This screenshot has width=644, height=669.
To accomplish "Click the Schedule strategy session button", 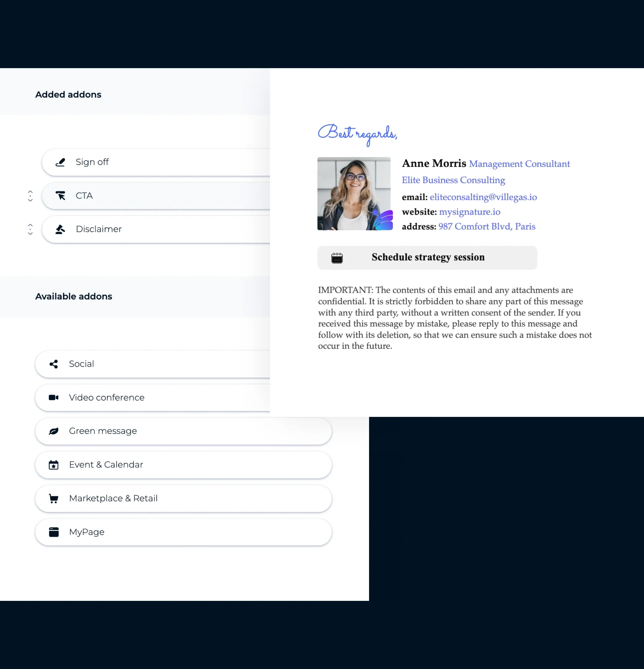I will click(427, 257).
